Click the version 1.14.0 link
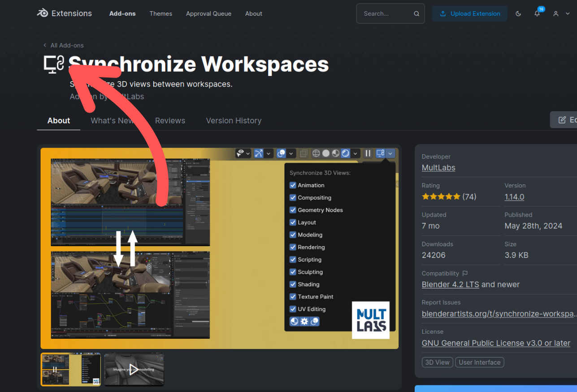This screenshot has width=577, height=392. click(514, 197)
